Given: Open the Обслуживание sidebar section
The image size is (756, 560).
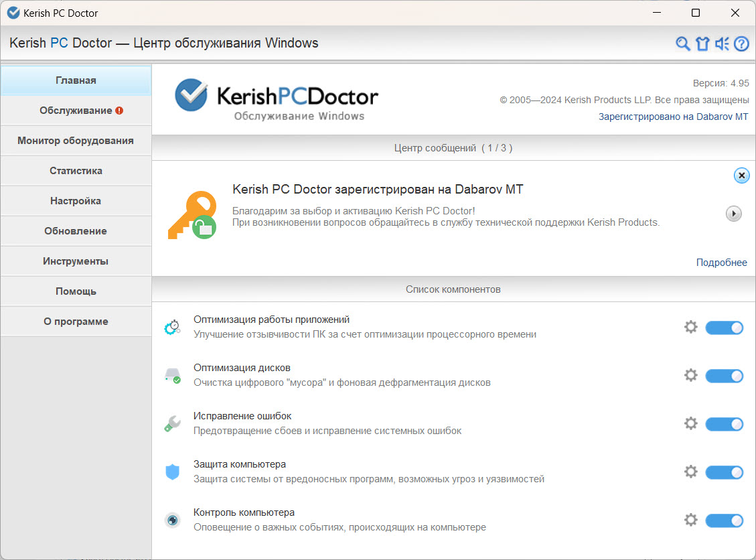Looking at the screenshot, I should coord(76,111).
